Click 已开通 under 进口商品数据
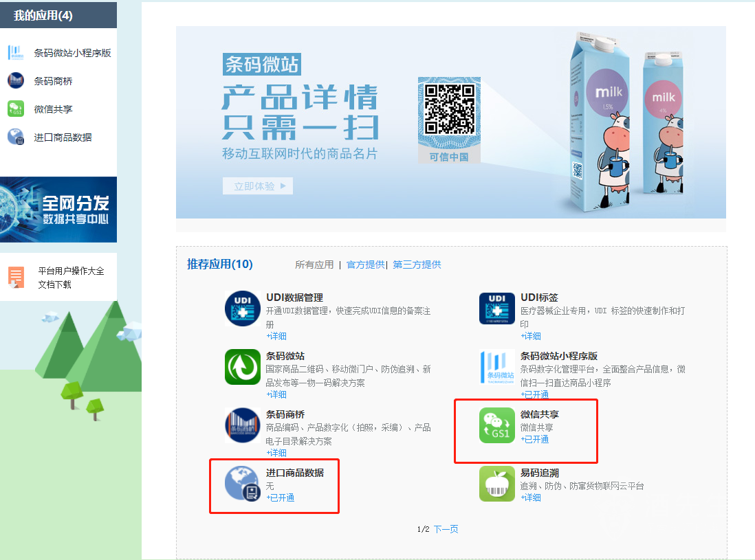Screen dimensions: 755x560 [x=281, y=498]
